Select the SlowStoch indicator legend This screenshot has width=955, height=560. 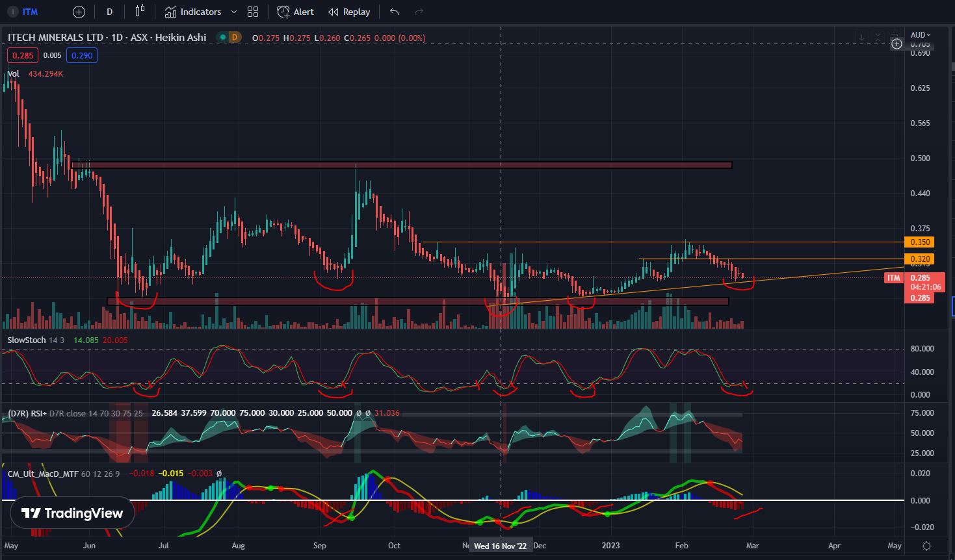(x=27, y=340)
